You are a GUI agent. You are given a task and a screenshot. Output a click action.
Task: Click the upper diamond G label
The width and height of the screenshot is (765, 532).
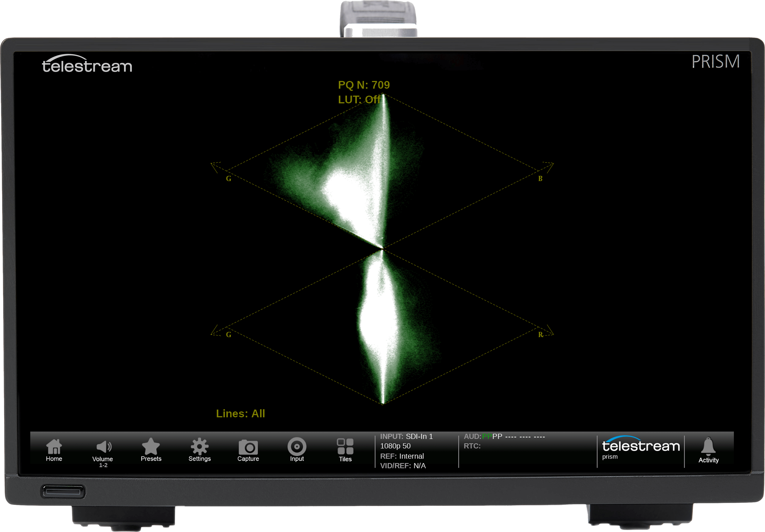click(x=229, y=178)
